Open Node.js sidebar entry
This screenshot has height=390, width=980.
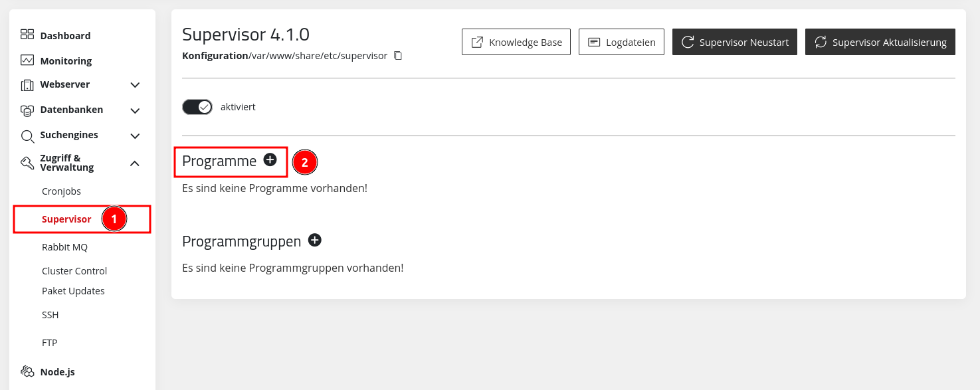57,372
